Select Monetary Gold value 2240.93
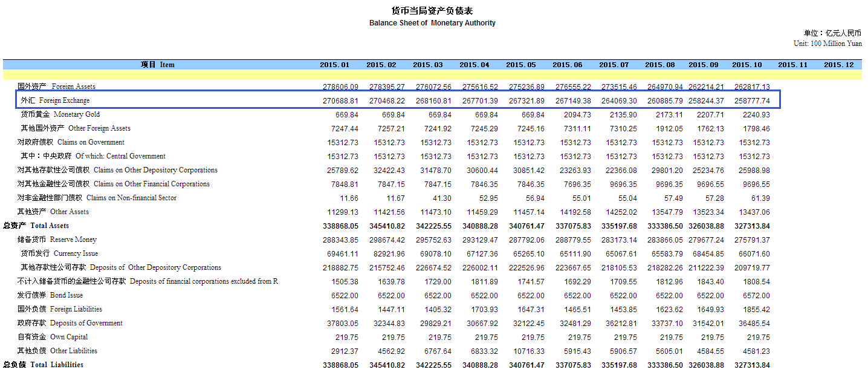868x372 pixels. point(756,114)
